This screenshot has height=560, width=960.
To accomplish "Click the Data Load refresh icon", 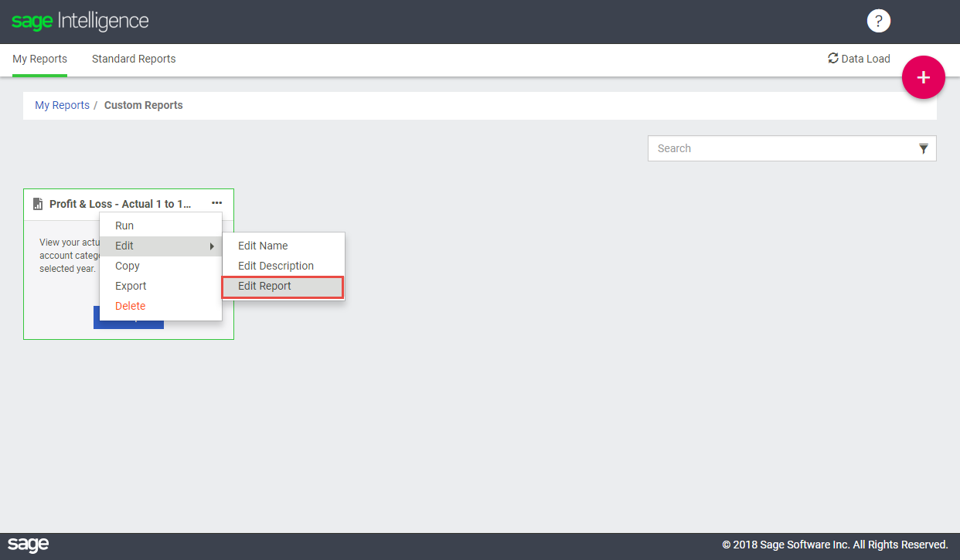I will (x=832, y=58).
